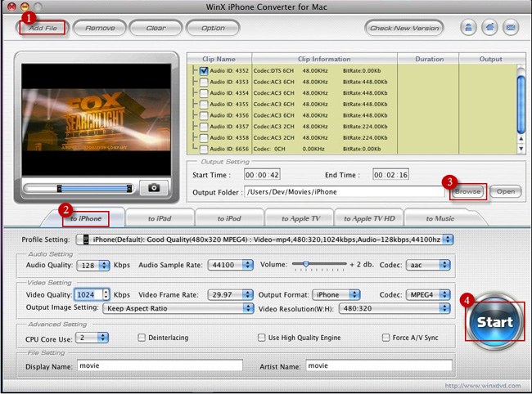Screen dimensions: 532x394
Task: Switch to the to iPod tab
Action: (229, 218)
